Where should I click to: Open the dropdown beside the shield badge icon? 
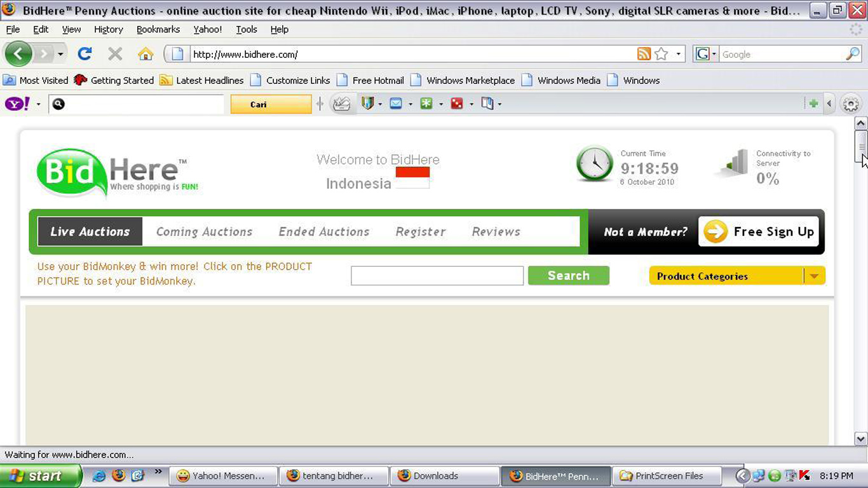coord(380,104)
